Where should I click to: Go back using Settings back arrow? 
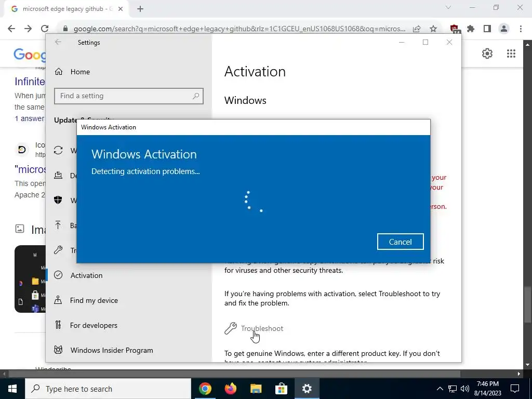58,42
